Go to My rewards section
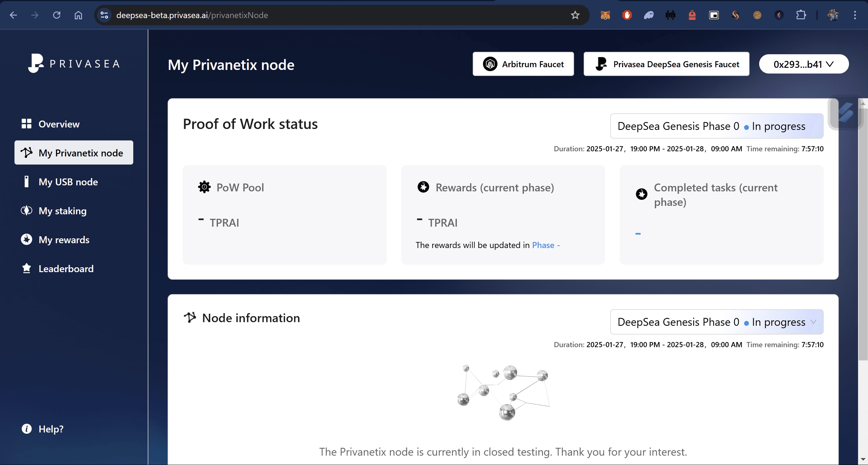 click(64, 240)
